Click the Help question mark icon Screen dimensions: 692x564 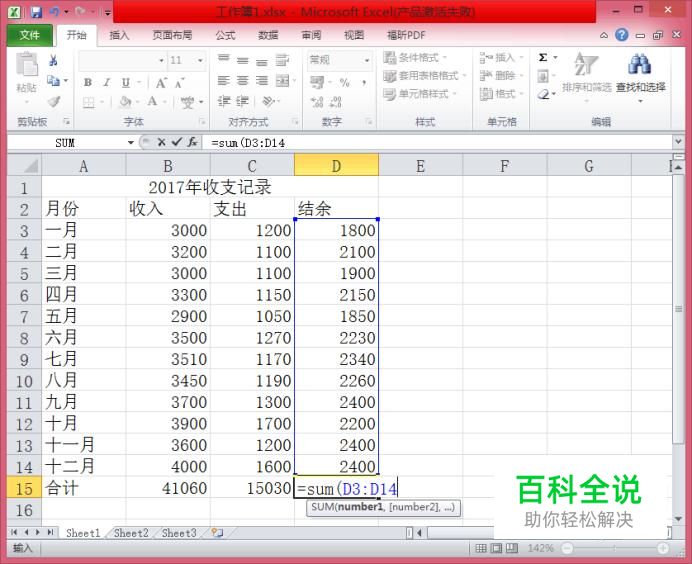[x=622, y=35]
